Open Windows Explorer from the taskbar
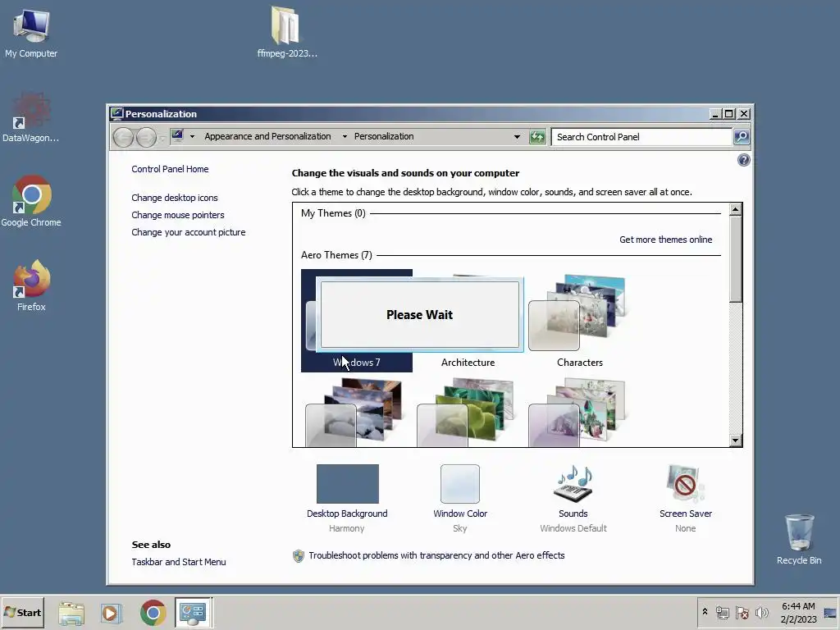 tap(71, 613)
